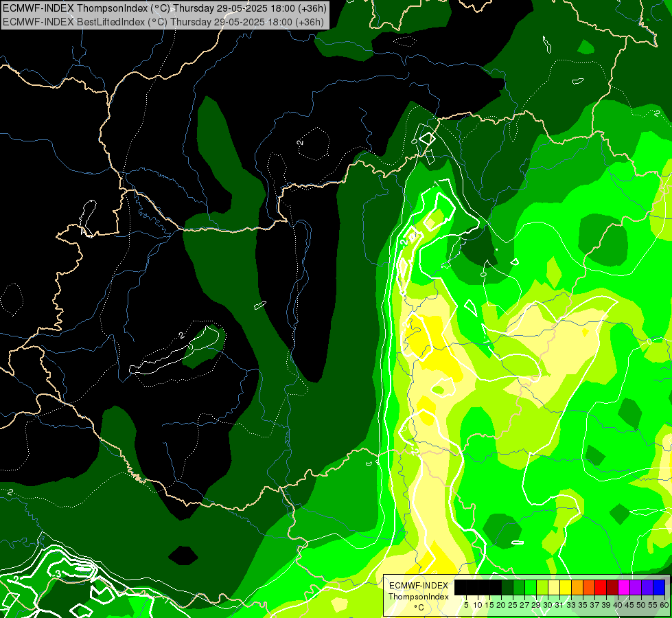Click legend tick value 30
Image resolution: width=672 pixels, height=618 pixels.
click(x=548, y=605)
